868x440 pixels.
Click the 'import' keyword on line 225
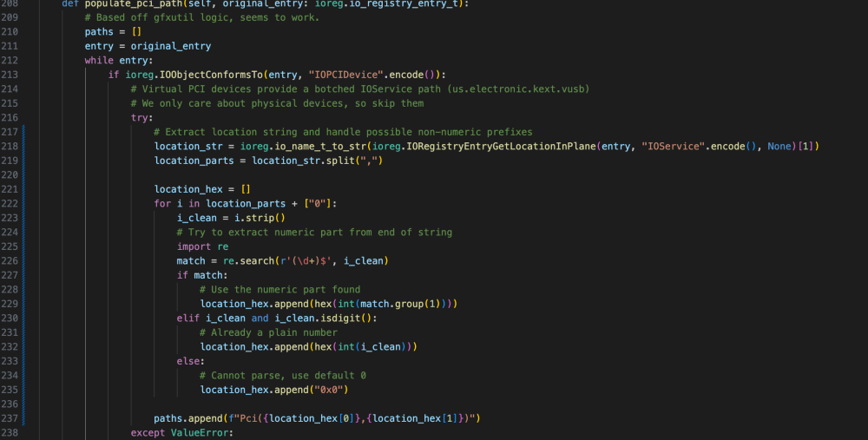pos(194,246)
